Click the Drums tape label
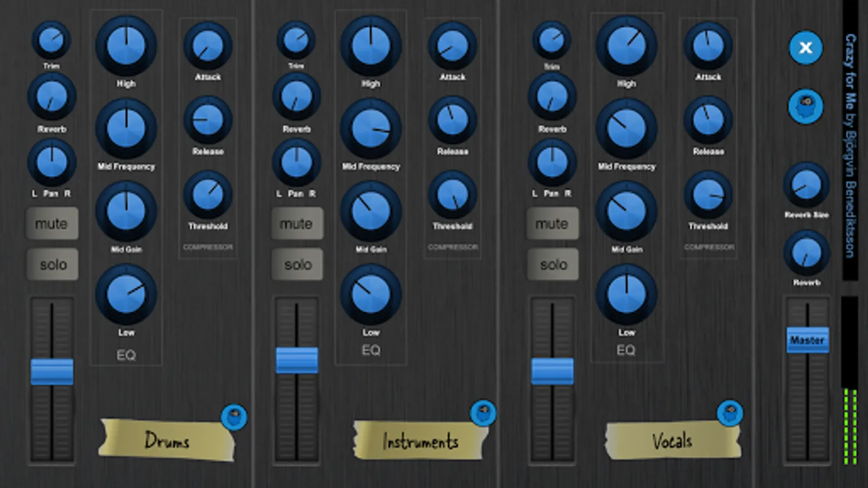Screen dimensions: 868x488 tap(167, 439)
